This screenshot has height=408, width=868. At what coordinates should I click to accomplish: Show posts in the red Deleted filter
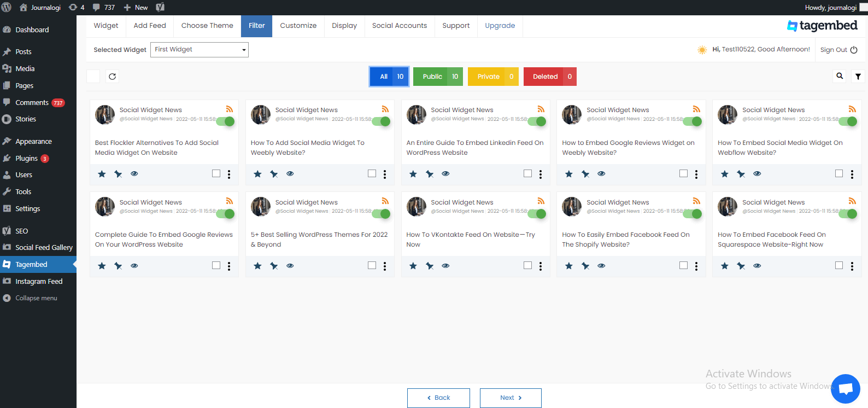550,77
